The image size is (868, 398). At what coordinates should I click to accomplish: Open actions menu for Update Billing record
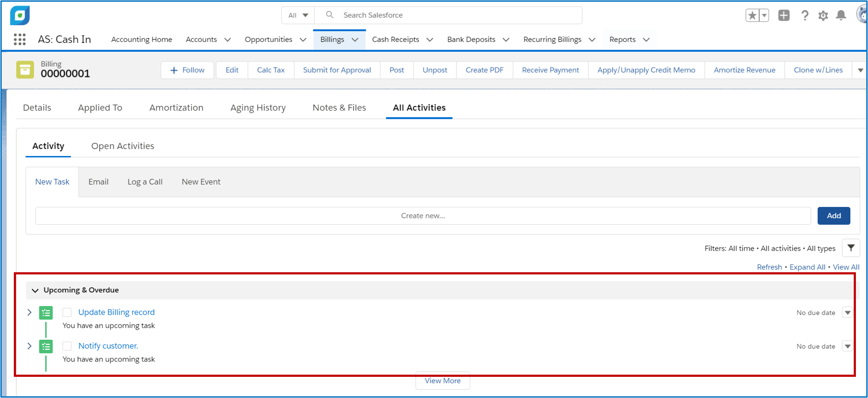(847, 312)
